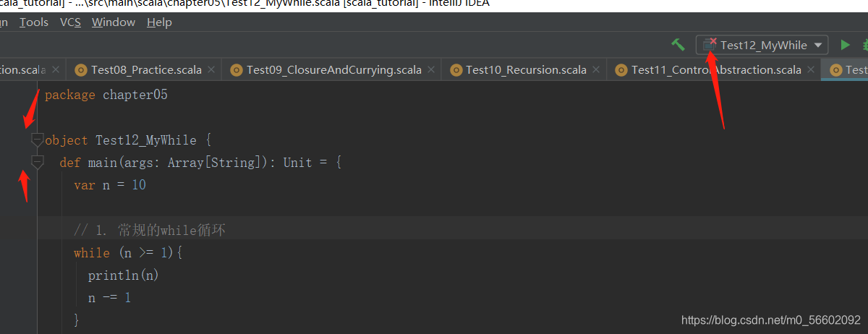The width and height of the screenshot is (868, 334).
Task: Switch to the Test09_ClosureAndCurrying.scala tab
Action: [333, 70]
